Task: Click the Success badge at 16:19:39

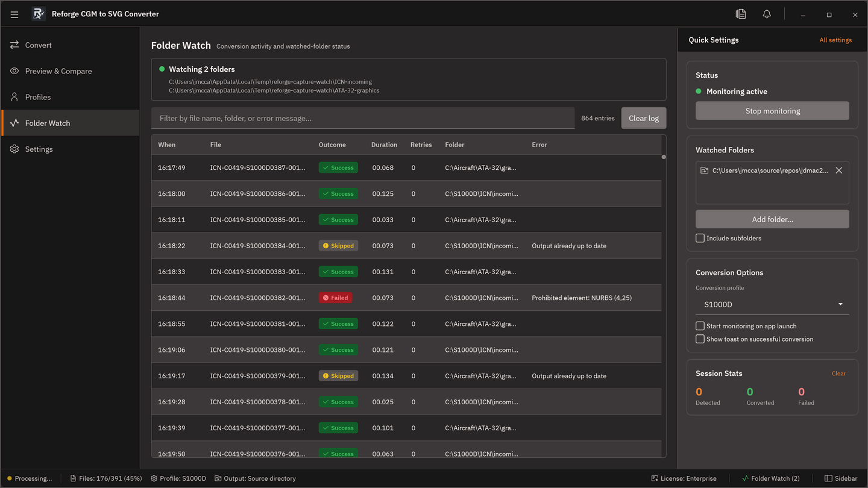Action: 338,428
